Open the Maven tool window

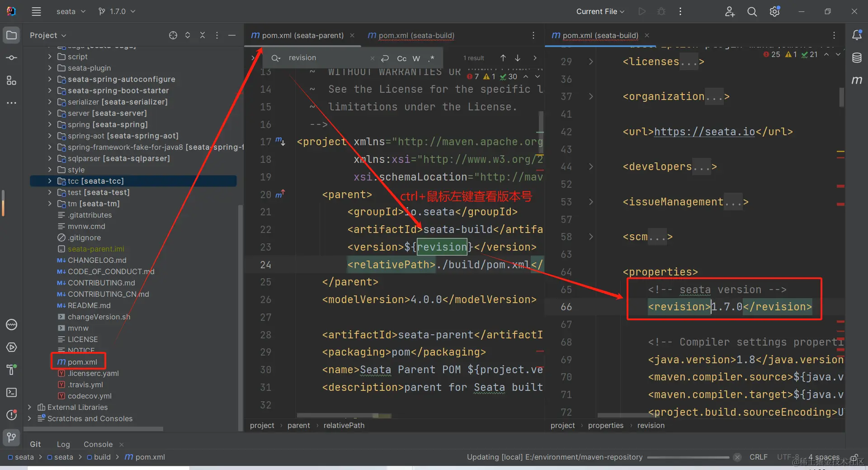click(x=857, y=81)
